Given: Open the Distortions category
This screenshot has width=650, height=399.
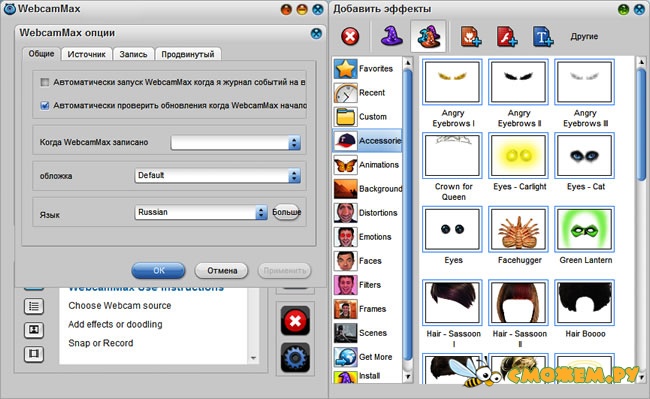Looking at the screenshot, I should tap(367, 213).
